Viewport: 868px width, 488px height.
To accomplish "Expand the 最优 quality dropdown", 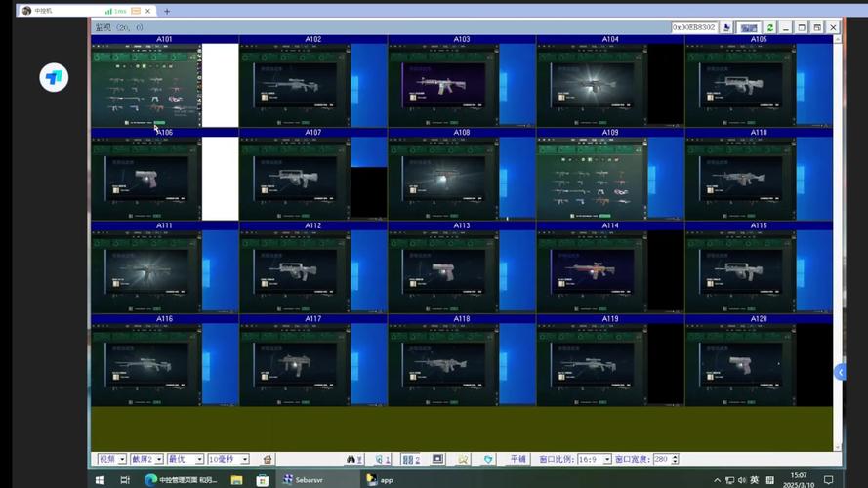I will point(185,459).
